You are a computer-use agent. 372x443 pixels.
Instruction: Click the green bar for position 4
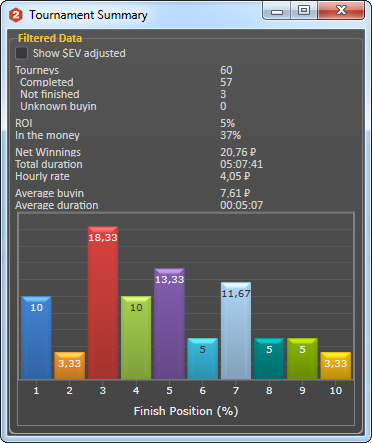point(136,337)
